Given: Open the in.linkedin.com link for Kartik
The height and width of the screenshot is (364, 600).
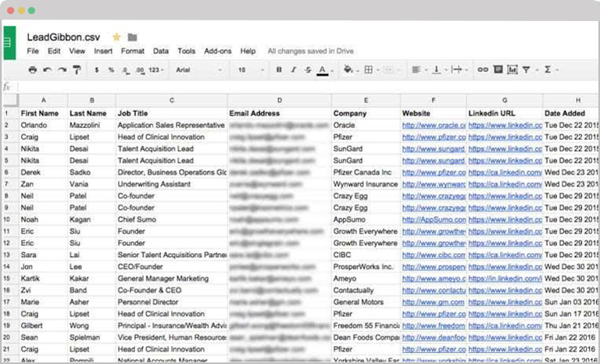Looking at the screenshot, I should click(x=505, y=278).
